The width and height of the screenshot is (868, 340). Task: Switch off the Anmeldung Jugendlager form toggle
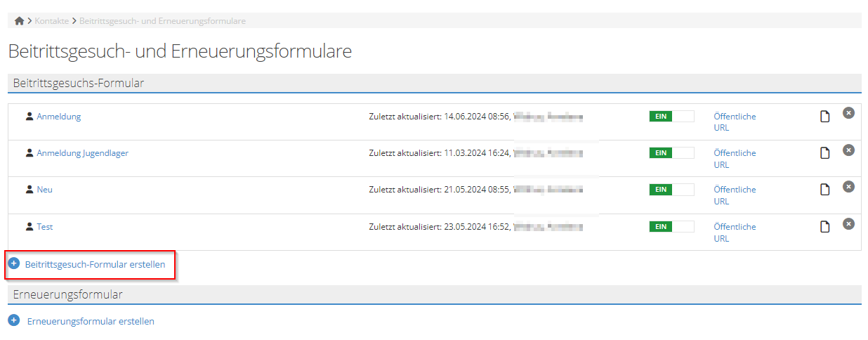pos(671,152)
